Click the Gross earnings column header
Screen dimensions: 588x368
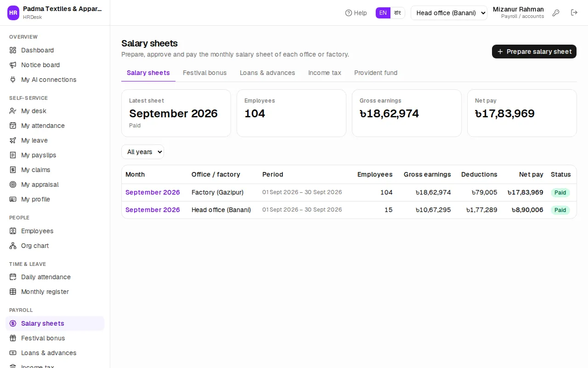(x=427, y=174)
